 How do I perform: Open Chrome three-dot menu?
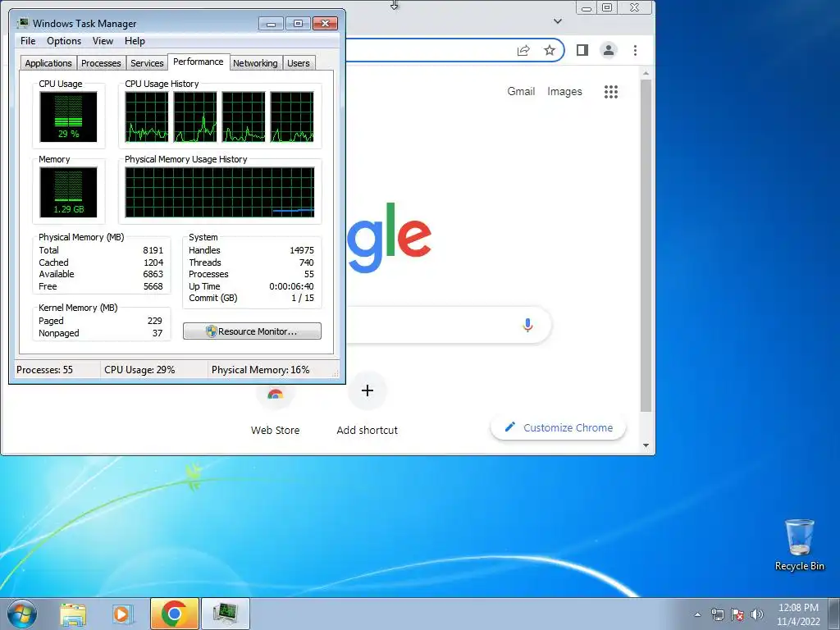[x=636, y=50]
